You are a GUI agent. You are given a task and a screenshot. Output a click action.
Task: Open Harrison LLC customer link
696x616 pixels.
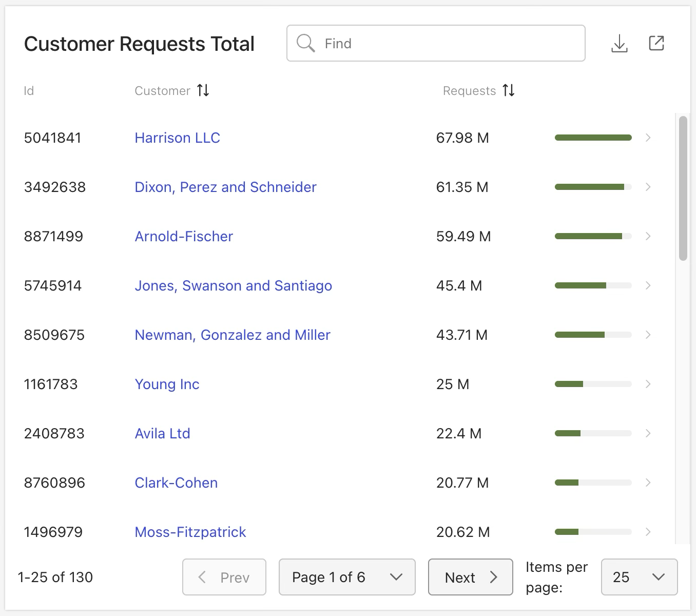coord(178,138)
